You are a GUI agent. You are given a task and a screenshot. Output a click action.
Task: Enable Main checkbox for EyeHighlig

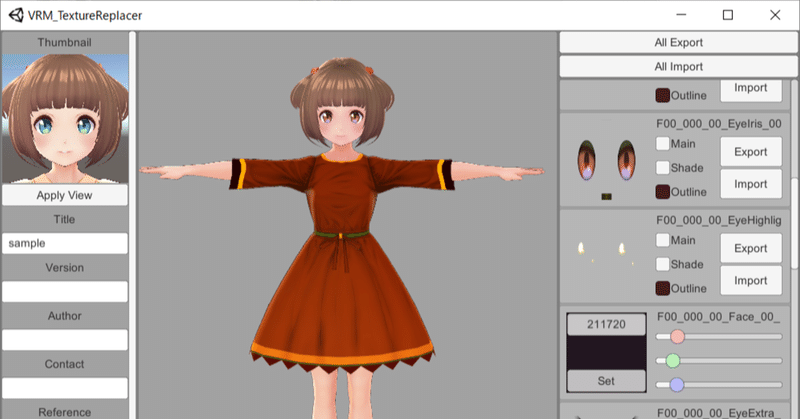662,240
